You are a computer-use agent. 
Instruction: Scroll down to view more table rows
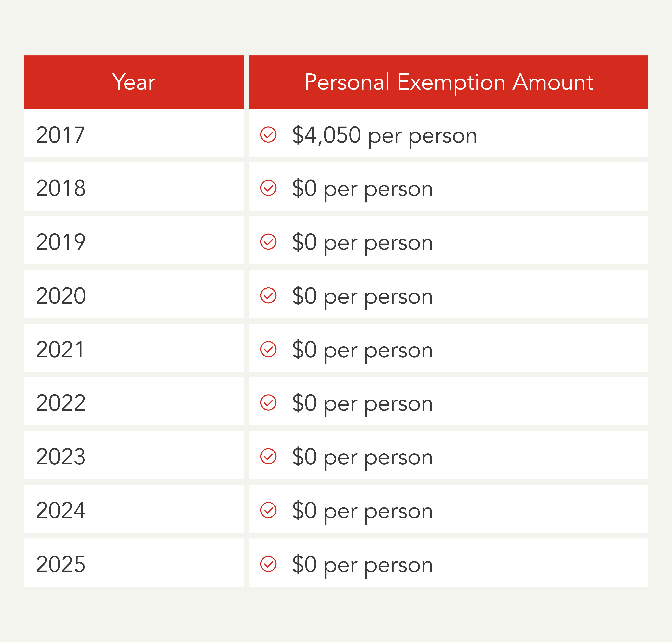point(336,612)
